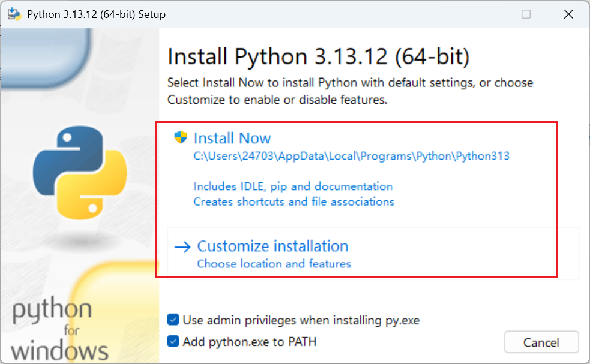Click 'Choose location and features' subtitle
Image resolution: width=590 pixels, height=364 pixels.
[274, 264]
